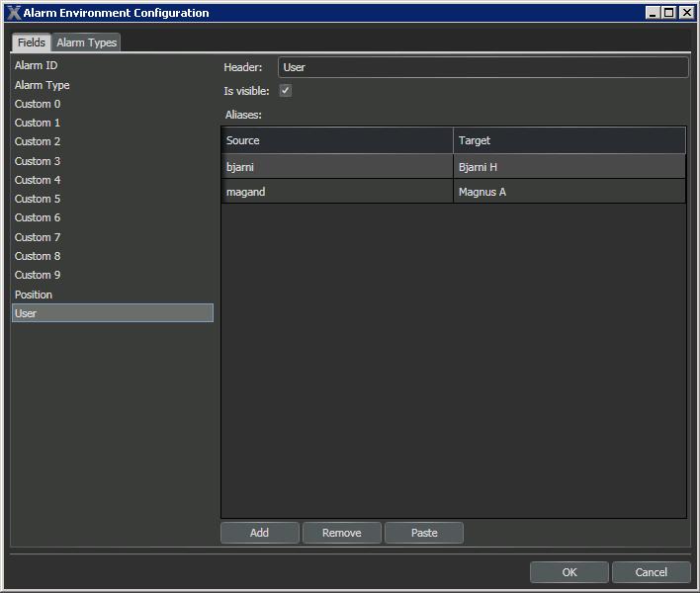Choose Custom 1 in the list
Image resolution: width=700 pixels, height=593 pixels.
[x=113, y=123]
